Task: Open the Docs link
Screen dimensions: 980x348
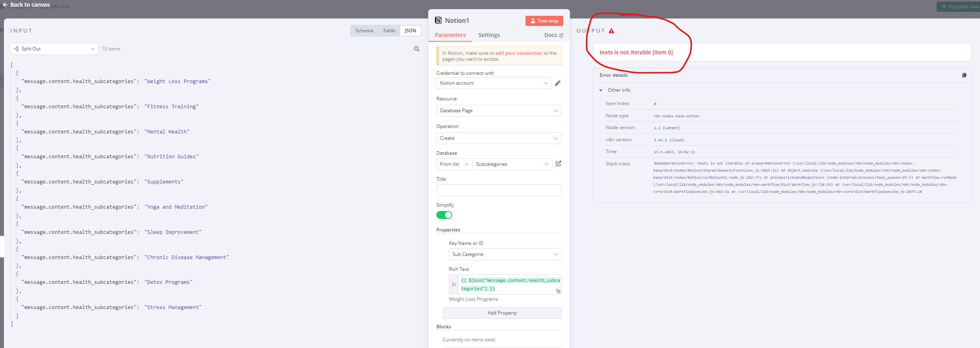Action: coord(553,35)
